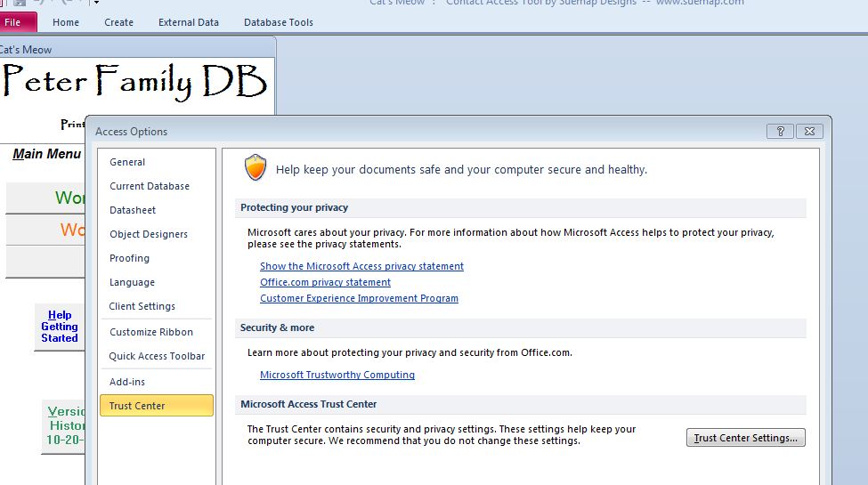Click the Security & more heading
The height and width of the screenshot is (485, 868).
pos(277,327)
